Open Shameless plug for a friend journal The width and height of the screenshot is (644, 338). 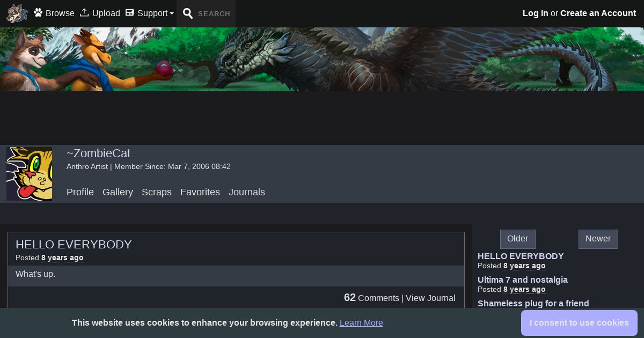coord(533,304)
